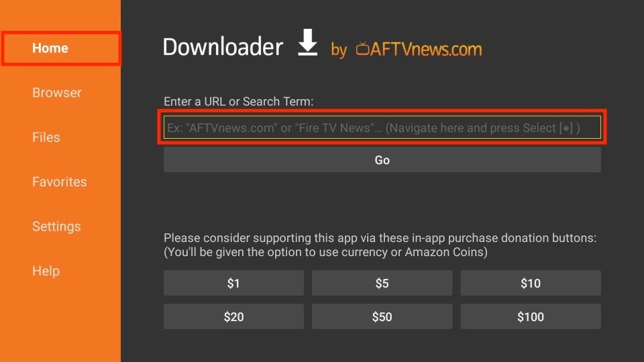Donate using the $100 button

[531, 316]
